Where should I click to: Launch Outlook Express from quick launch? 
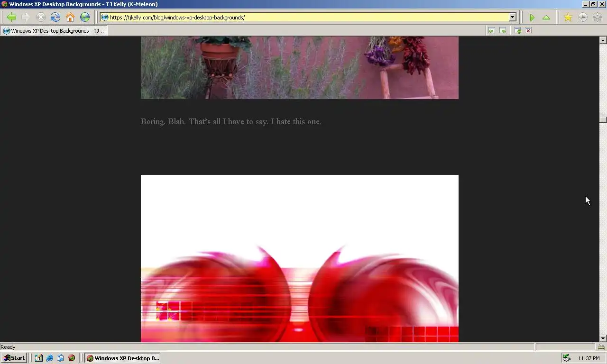pyautogui.click(x=61, y=358)
